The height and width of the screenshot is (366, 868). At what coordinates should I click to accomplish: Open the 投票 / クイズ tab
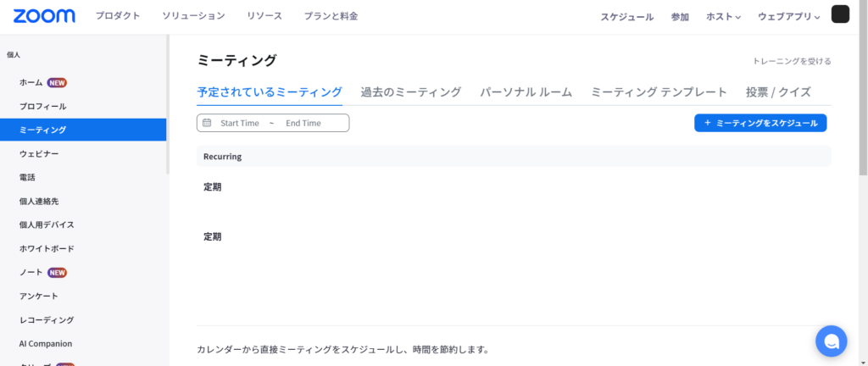(x=778, y=92)
